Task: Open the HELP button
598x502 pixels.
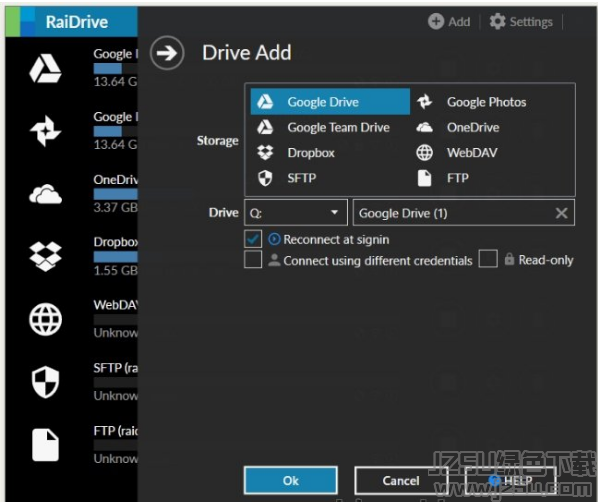Action: click(x=510, y=480)
